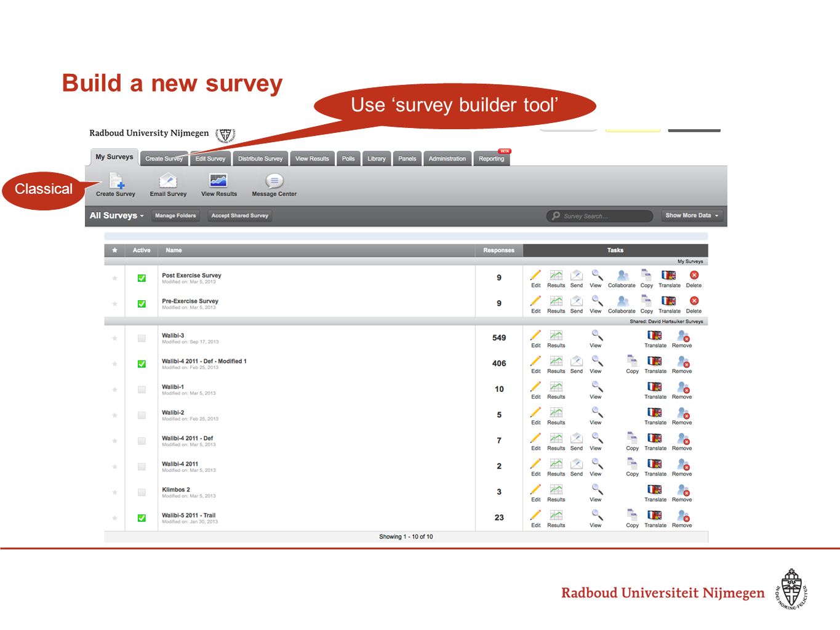Click the Walibi-3 response count 549

click(499, 338)
